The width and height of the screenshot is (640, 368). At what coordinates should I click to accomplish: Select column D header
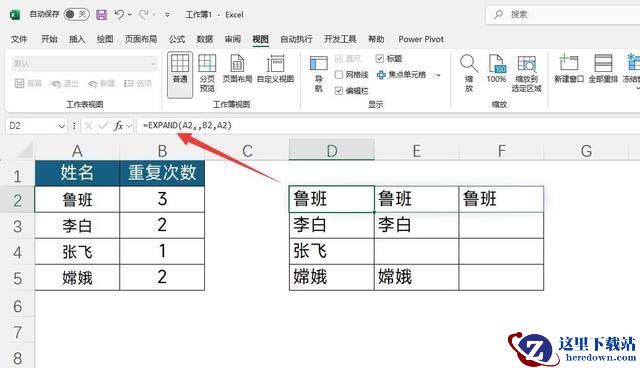[331, 151]
